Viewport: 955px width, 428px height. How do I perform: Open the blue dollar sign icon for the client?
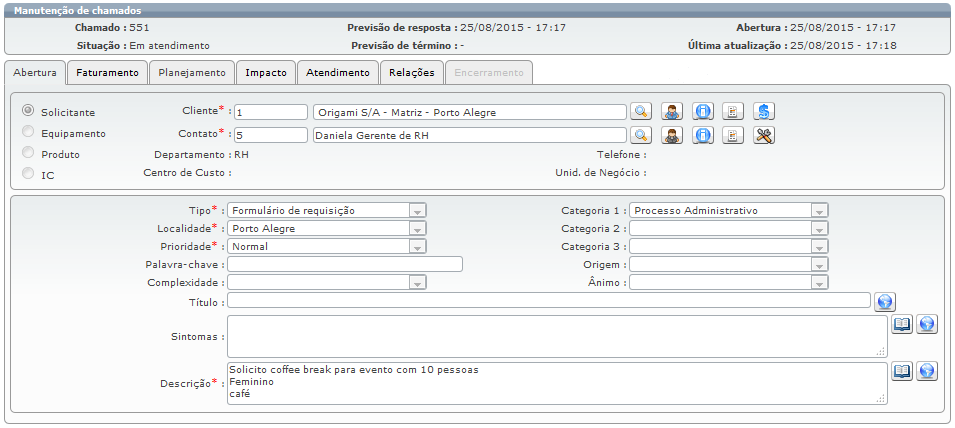764,111
